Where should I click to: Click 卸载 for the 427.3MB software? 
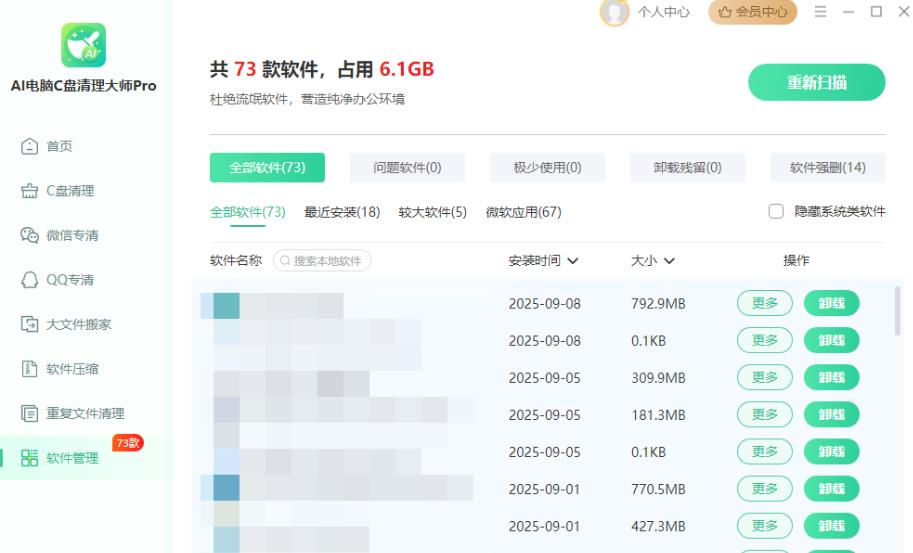[x=831, y=526]
